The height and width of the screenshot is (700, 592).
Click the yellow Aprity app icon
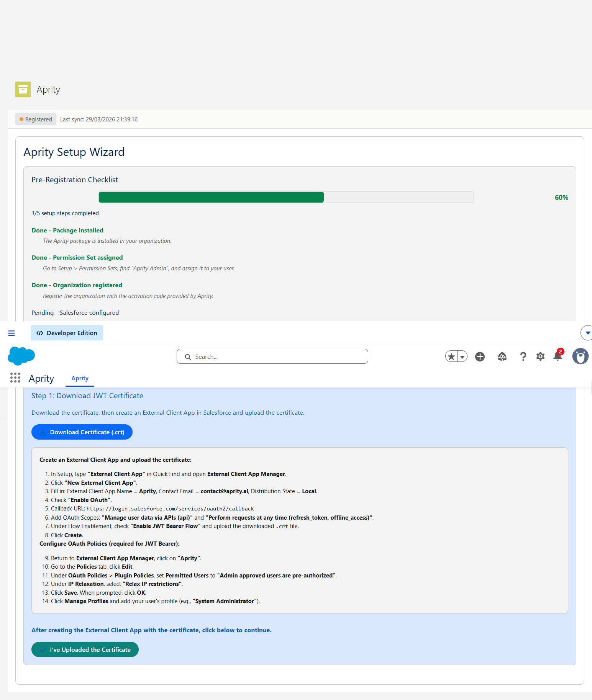23,89
